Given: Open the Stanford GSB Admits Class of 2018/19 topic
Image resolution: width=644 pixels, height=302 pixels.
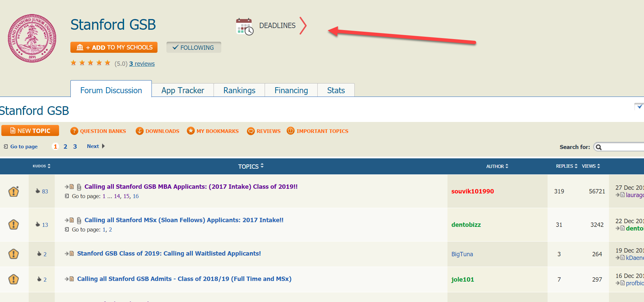Looking at the screenshot, I should 184,279.
